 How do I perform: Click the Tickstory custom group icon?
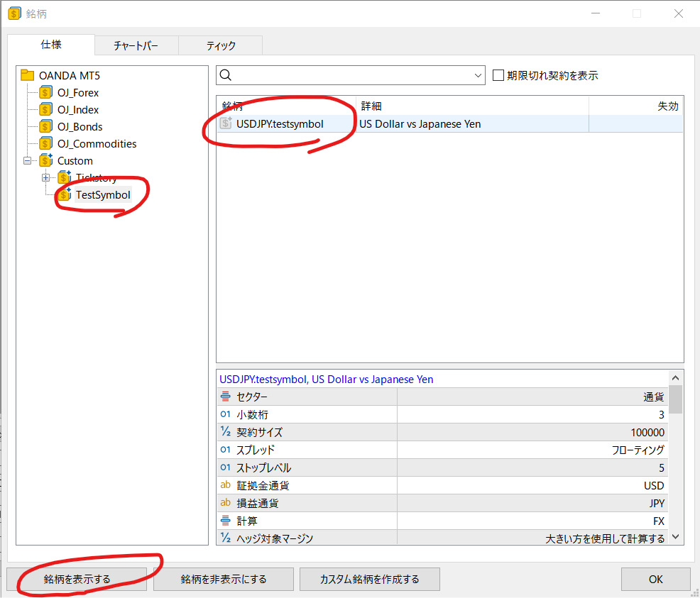[65, 177]
